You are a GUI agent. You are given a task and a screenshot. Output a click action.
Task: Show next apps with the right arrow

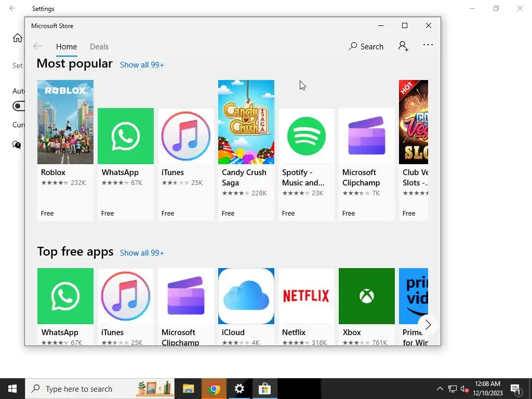pyautogui.click(x=428, y=325)
